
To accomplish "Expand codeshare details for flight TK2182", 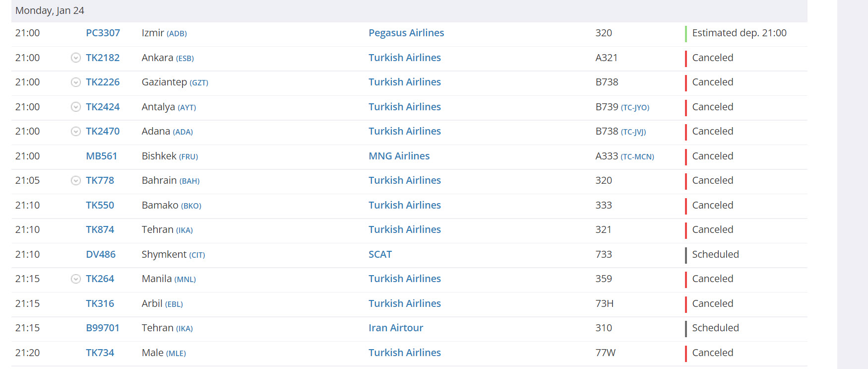I will [x=75, y=58].
